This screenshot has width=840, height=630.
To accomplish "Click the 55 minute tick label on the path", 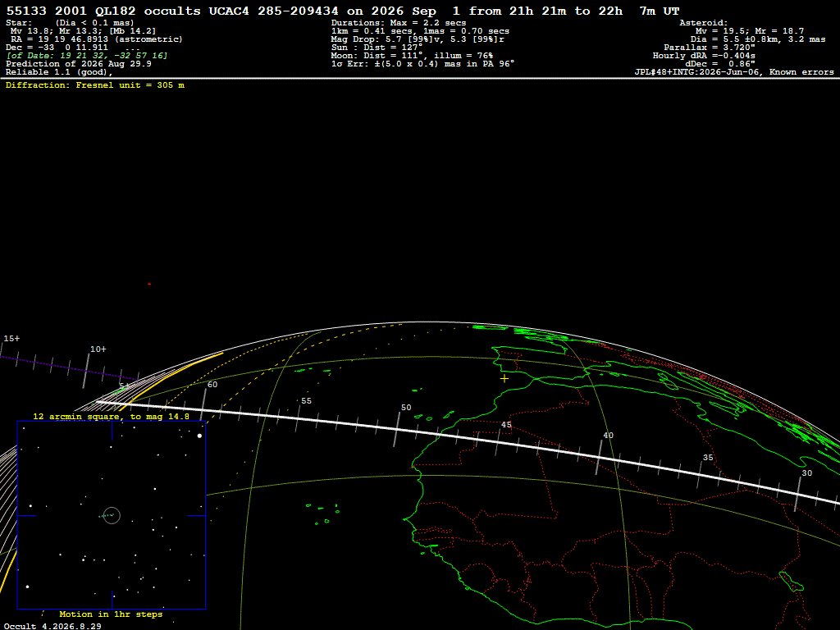I will pyautogui.click(x=306, y=400).
